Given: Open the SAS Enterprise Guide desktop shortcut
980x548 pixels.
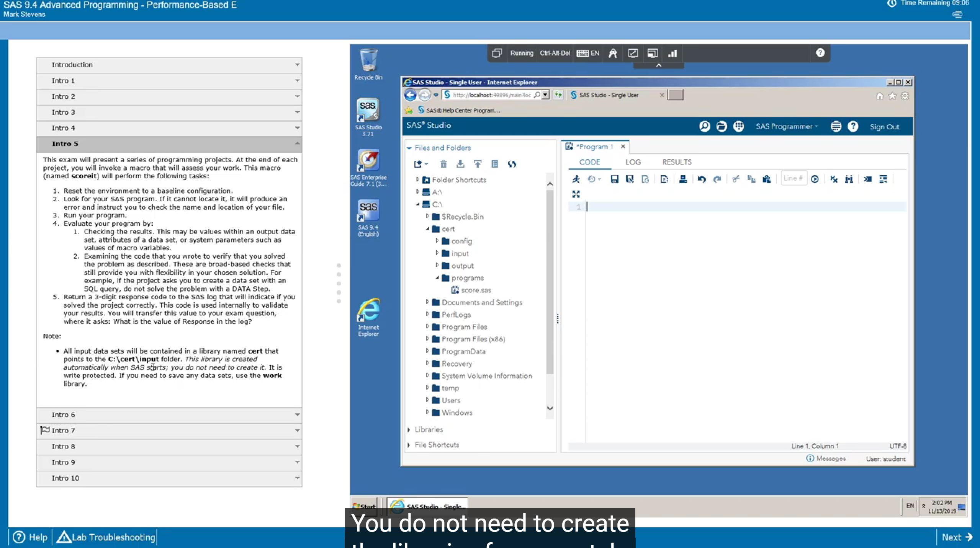Looking at the screenshot, I should click(x=368, y=168).
